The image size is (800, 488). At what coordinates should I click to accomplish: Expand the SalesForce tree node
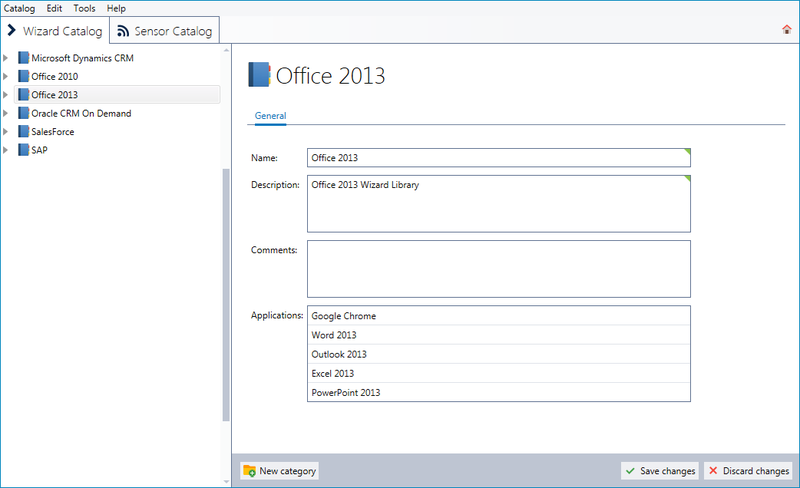6,131
